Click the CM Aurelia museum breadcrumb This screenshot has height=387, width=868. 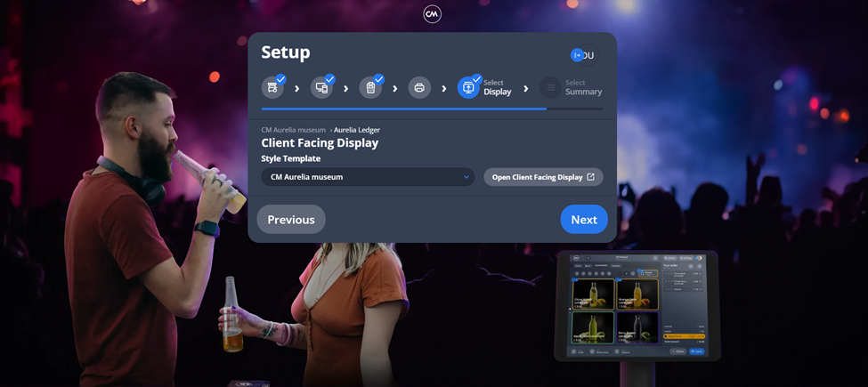pos(293,130)
